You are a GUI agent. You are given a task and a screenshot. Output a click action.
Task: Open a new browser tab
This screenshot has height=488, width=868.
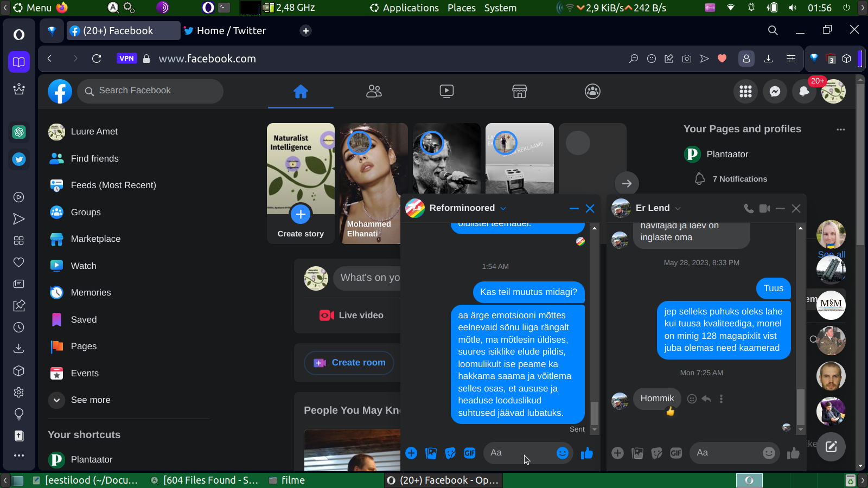coord(306,31)
